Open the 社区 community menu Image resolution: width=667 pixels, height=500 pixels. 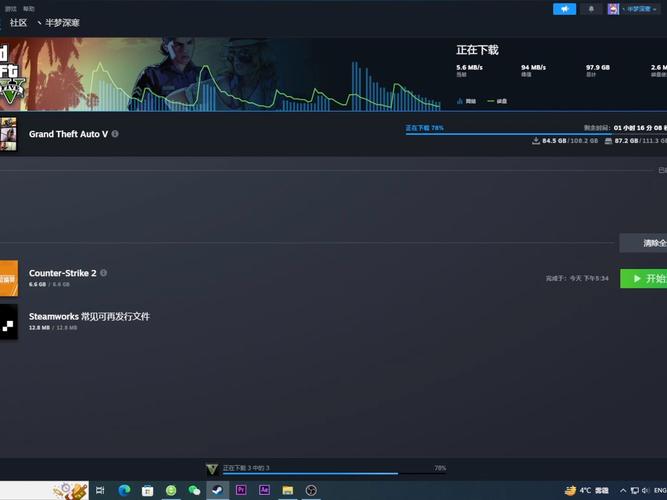pyautogui.click(x=18, y=23)
